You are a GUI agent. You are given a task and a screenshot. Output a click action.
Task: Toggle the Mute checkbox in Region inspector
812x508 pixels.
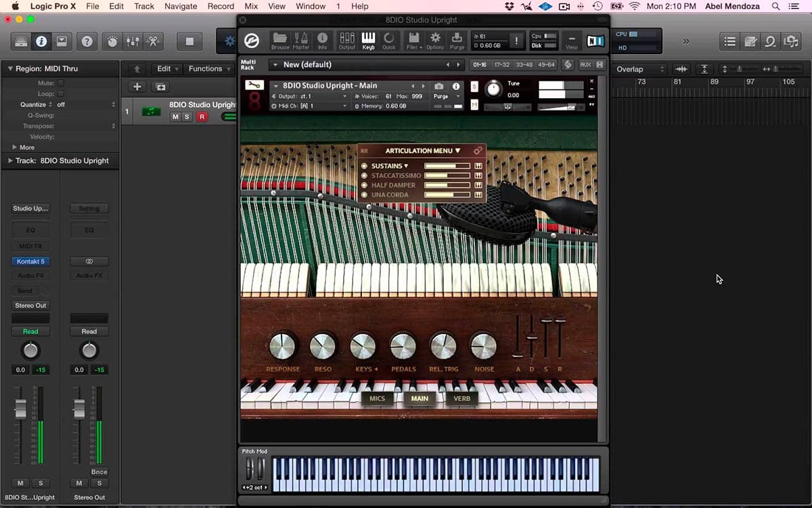tap(61, 83)
